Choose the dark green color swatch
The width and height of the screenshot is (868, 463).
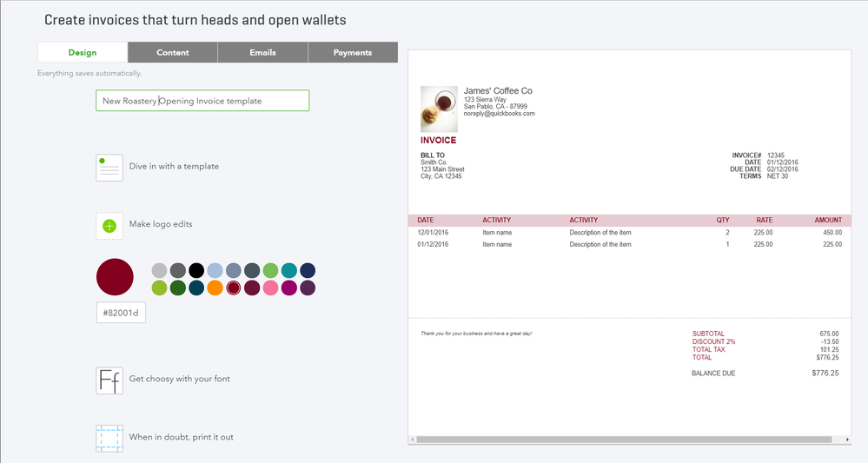pyautogui.click(x=177, y=288)
